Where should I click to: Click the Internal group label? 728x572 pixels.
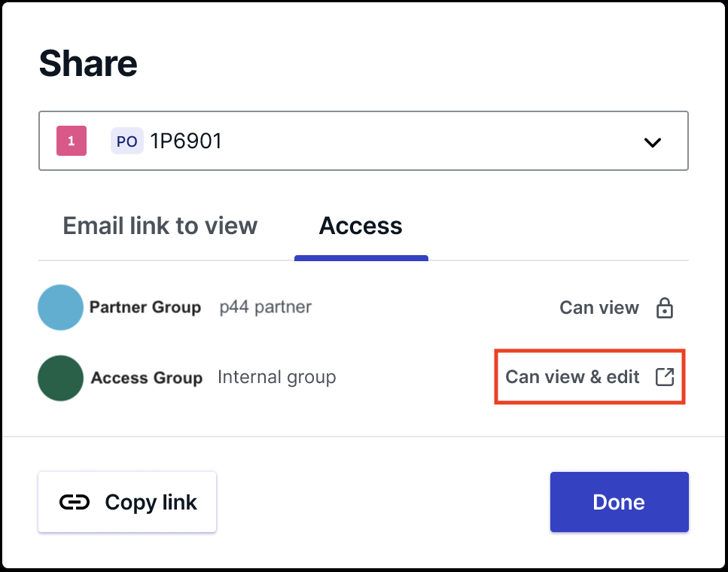click(x=277, y=377)
